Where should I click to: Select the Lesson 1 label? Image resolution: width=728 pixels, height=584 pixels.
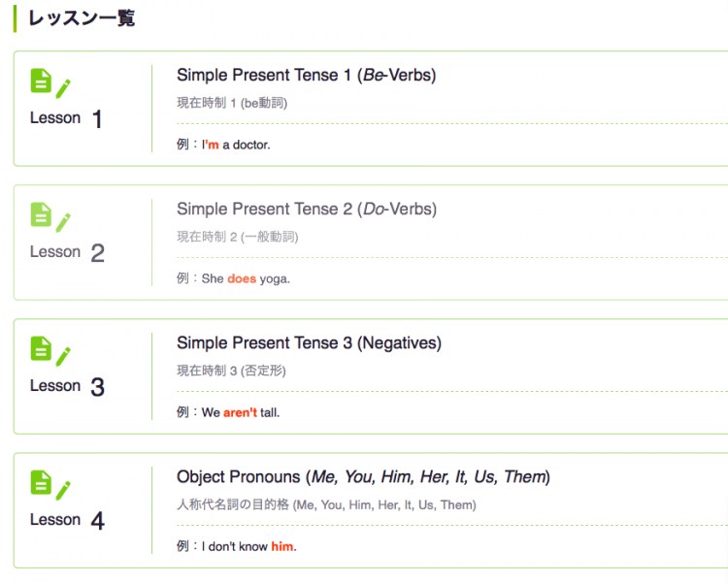66,118
